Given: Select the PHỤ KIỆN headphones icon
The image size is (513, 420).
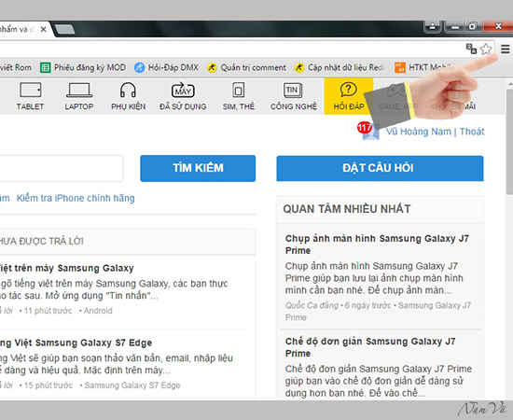Looking at the screenshot, I should [x=128, y=90].
